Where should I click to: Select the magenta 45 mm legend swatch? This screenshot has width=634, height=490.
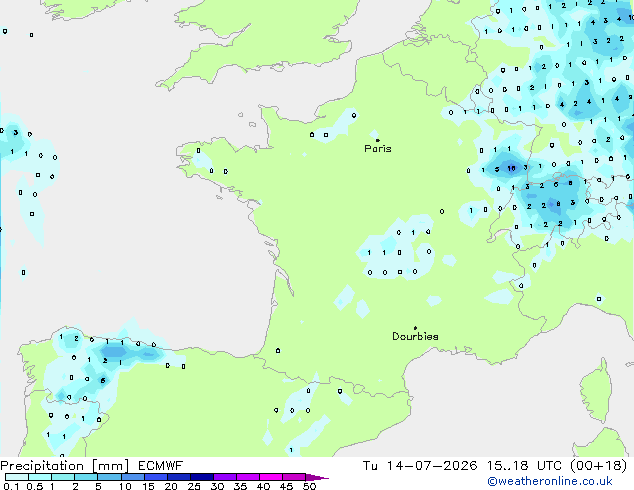[294, 477]
